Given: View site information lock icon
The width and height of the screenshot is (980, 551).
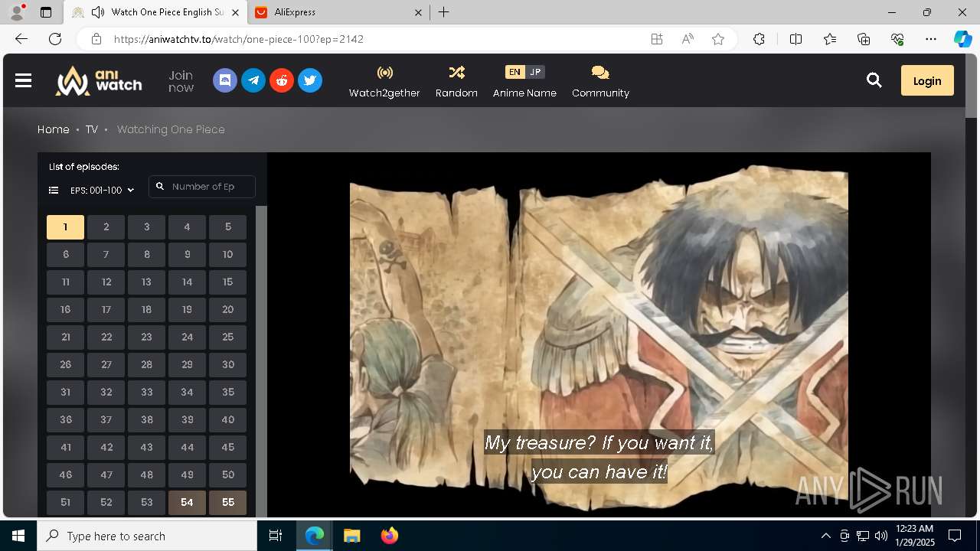Looking at the screenshot, I should [96, 39].
